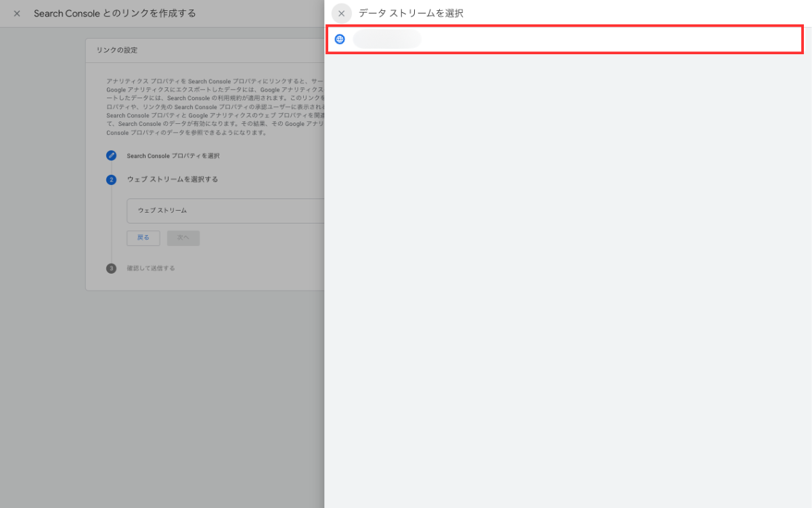Open the ウェブ ストリーム selection field
The width and height of the screenshot is (812, 508).
click(x=226, y=211)
